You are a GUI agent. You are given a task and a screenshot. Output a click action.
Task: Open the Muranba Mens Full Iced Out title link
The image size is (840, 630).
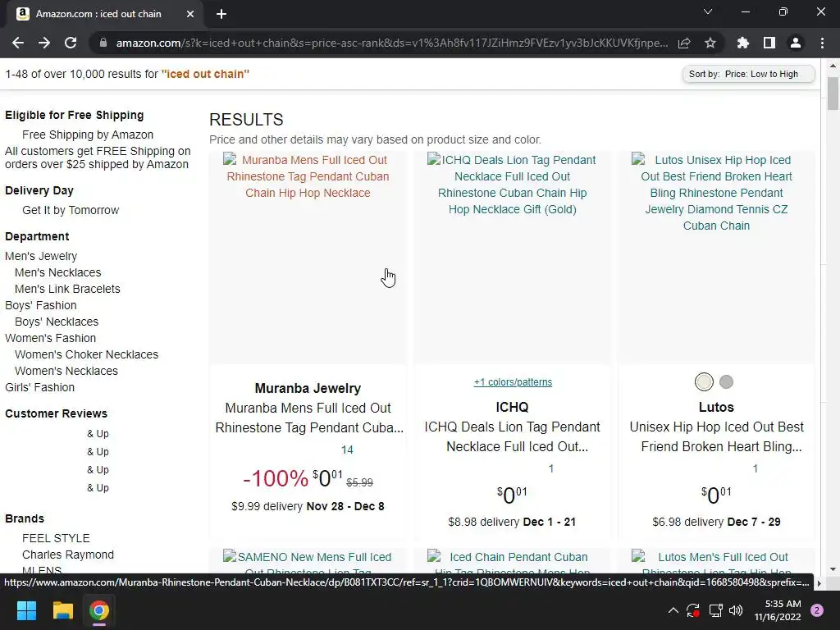point(308,418)
